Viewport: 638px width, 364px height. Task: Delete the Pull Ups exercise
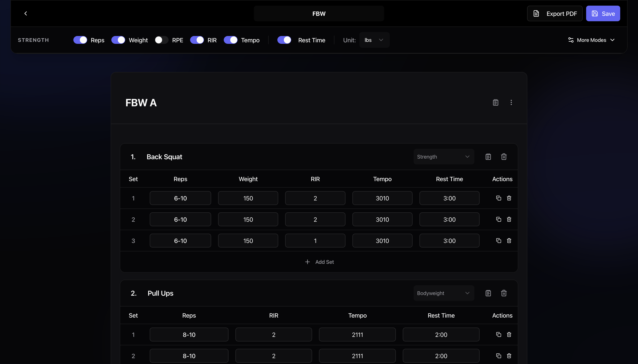coord(504,293)
